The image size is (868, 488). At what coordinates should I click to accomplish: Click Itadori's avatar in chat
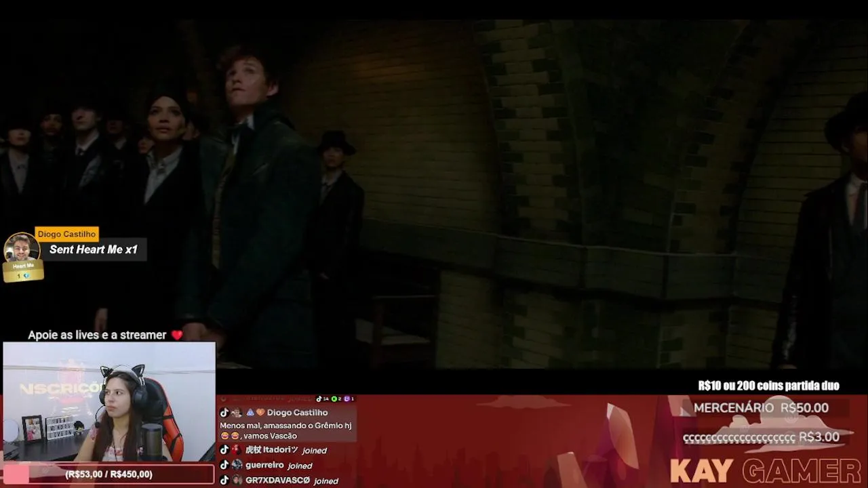pyautogui.click(x=237, y=449)
